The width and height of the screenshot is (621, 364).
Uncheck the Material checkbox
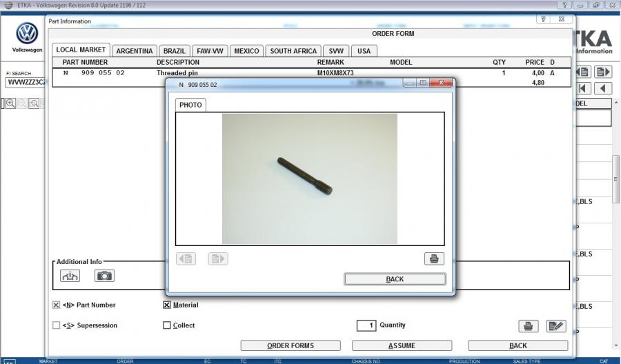tap(166, 305)
